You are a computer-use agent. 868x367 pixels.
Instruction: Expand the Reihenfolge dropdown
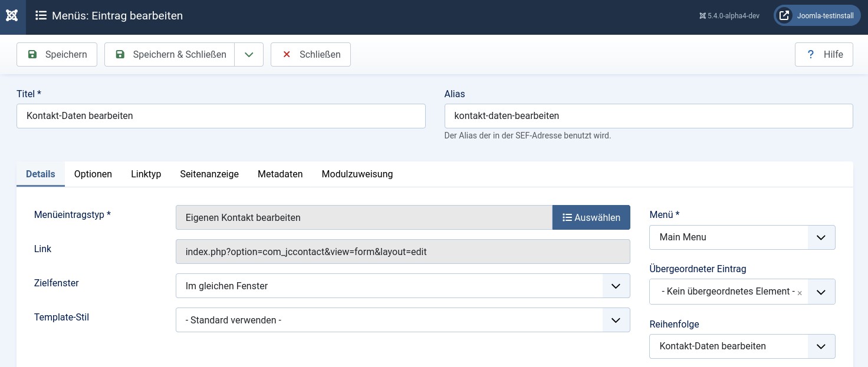pos(742,346)
